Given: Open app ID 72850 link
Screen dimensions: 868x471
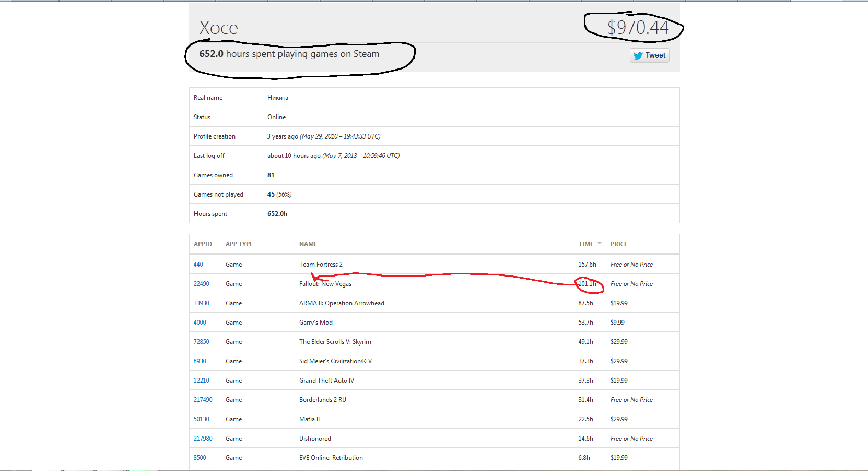Looking at the screenshot, I should pyautogui.click(x=202, y=342).
